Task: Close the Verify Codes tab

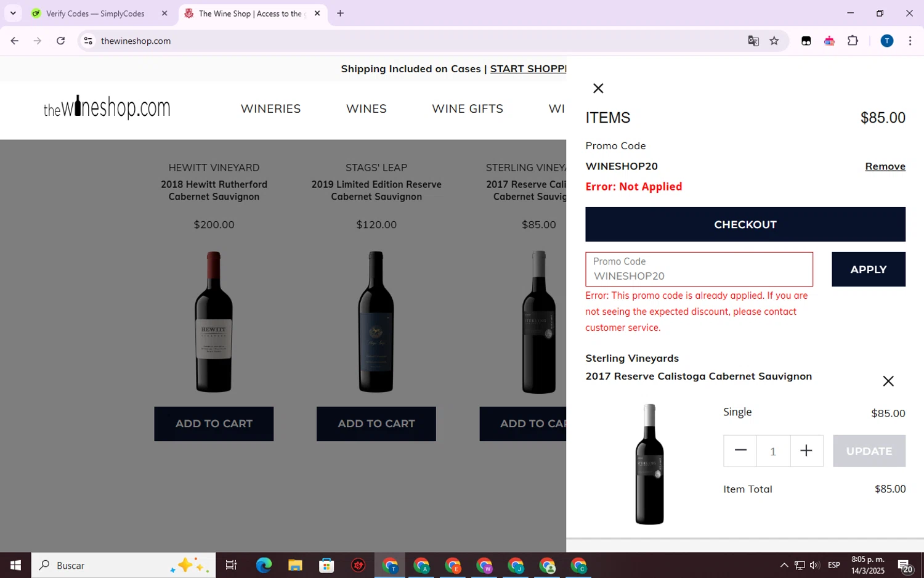Action: 164,14
